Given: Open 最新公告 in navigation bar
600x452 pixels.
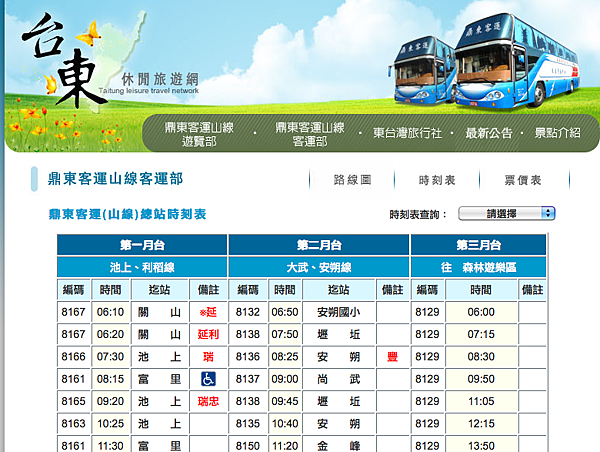Looking at the screenshot, I should 489,133.
